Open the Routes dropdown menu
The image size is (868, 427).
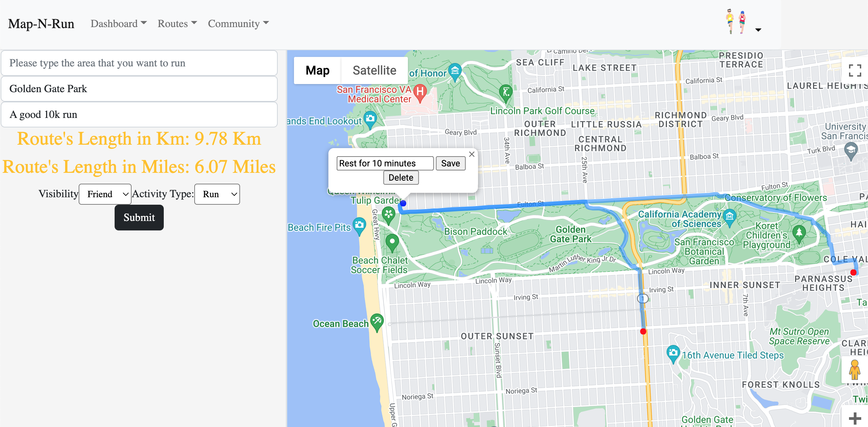177,23
